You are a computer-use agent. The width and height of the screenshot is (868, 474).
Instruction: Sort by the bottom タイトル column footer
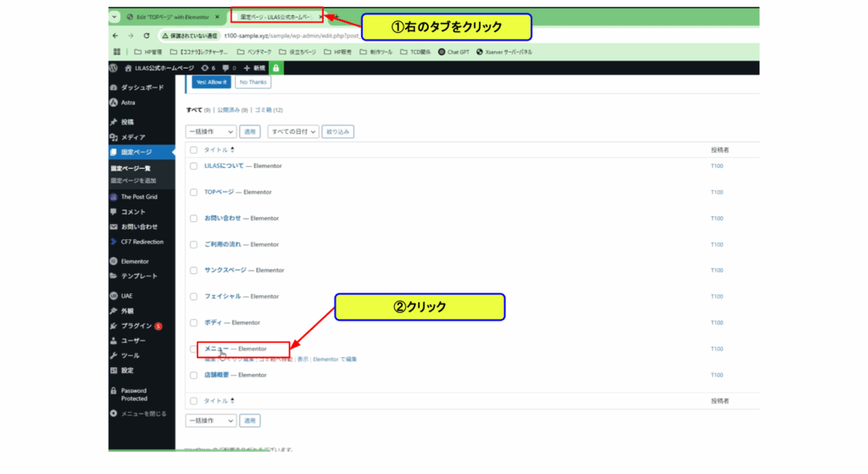[x=219, y=401]
